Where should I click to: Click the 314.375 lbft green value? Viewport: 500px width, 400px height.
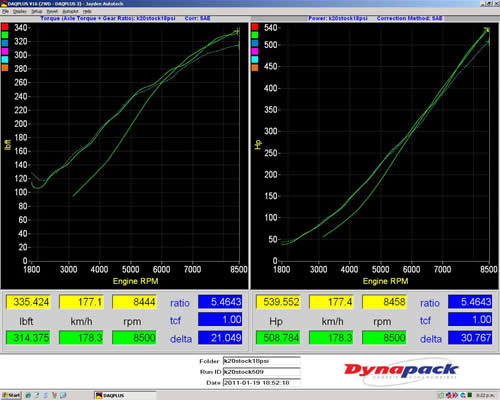(x=28, y=338)
